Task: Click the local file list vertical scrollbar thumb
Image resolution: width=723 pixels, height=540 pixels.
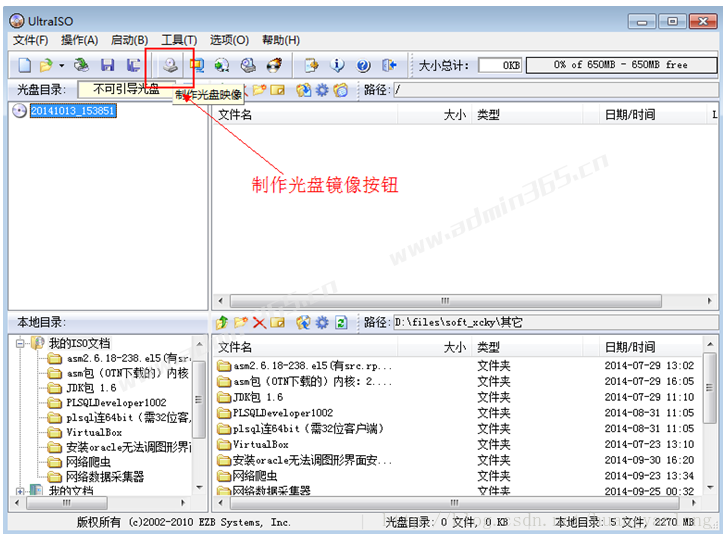Action: point(710,388)
